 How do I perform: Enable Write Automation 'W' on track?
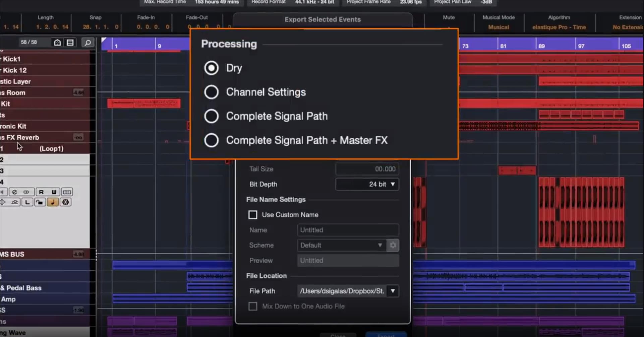click(x=54, y=192)
